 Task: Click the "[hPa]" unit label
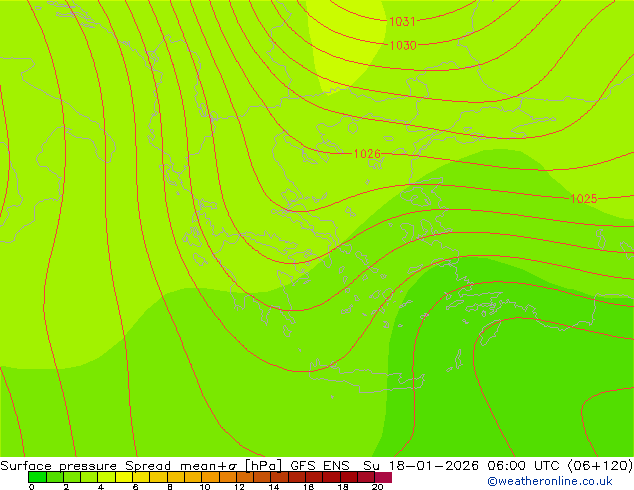click(263, 466)
